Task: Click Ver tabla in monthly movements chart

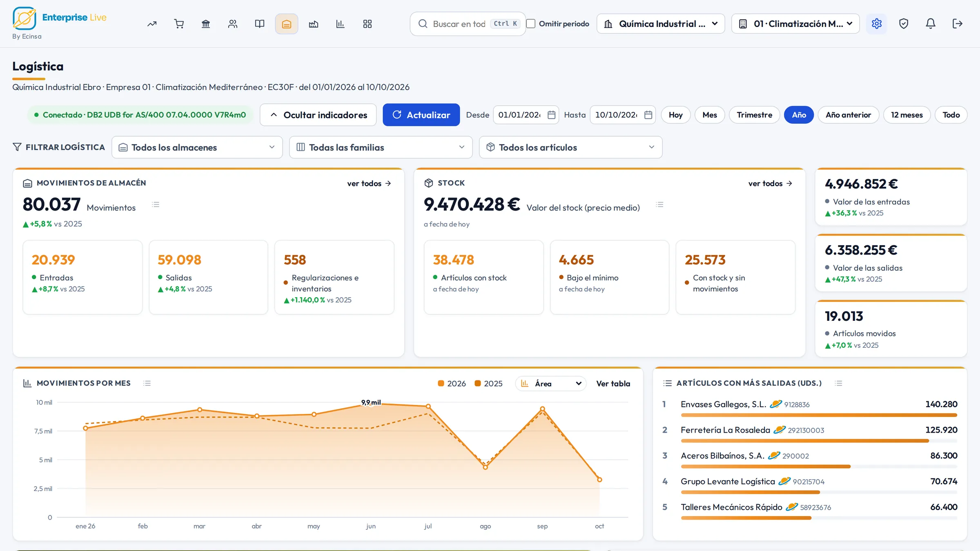Action: click(x=613, y=384)
